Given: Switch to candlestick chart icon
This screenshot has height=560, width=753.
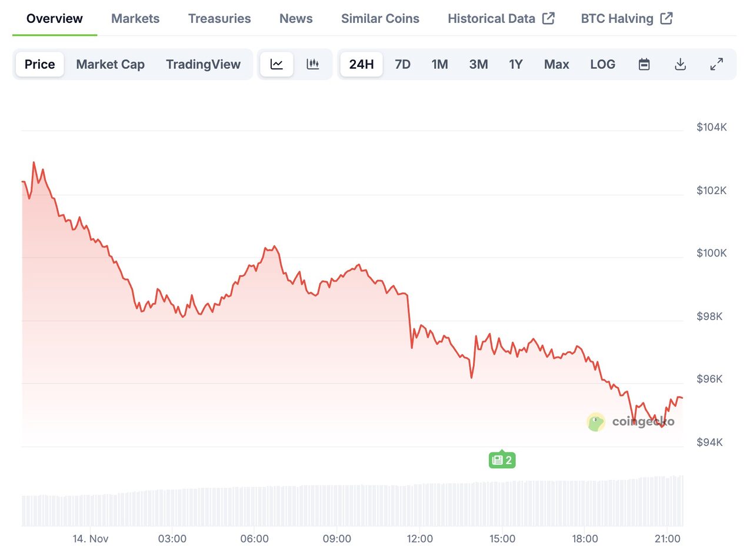Looking at the screenshot, I should pyautogui.click(x=313, y=64).
